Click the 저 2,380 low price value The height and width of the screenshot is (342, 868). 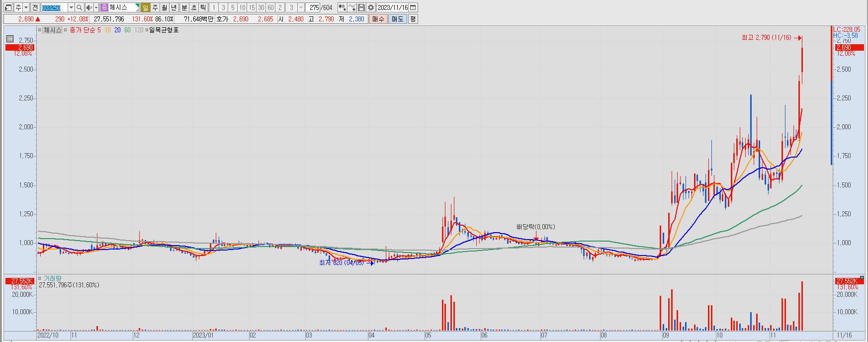click(356, 19)
